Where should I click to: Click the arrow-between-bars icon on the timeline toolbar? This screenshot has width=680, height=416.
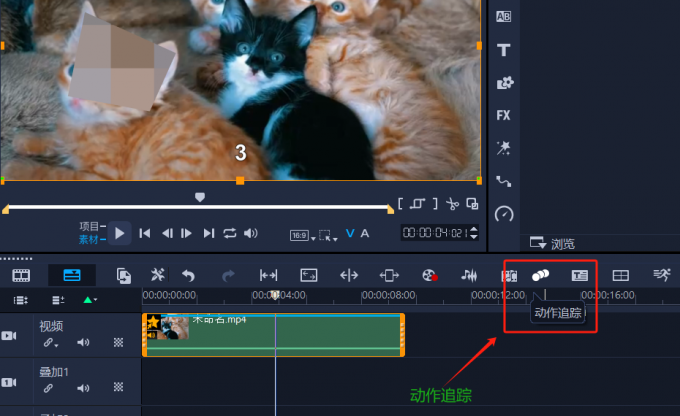[268, 275]
